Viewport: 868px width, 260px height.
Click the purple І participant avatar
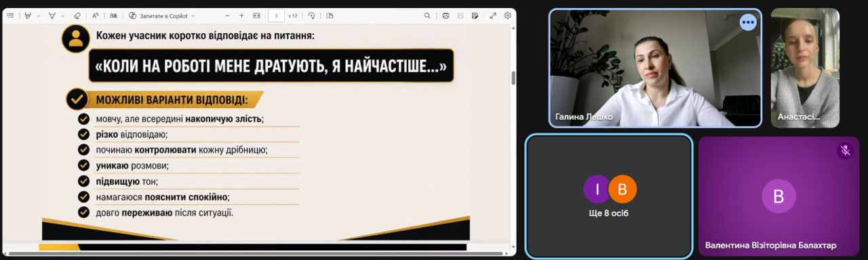(x=597, y=189)
